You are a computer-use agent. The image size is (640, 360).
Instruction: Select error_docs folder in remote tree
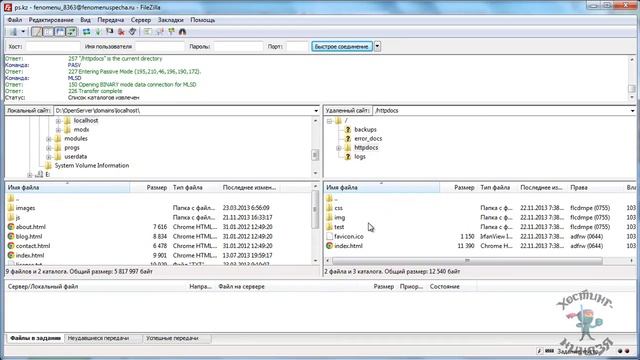[368, 138]
